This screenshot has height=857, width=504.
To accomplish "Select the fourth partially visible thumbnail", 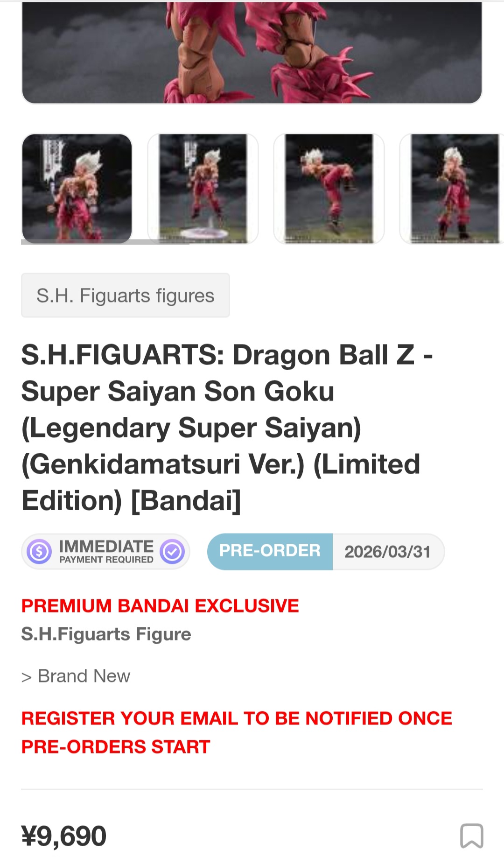I will (x=452, y=189).
